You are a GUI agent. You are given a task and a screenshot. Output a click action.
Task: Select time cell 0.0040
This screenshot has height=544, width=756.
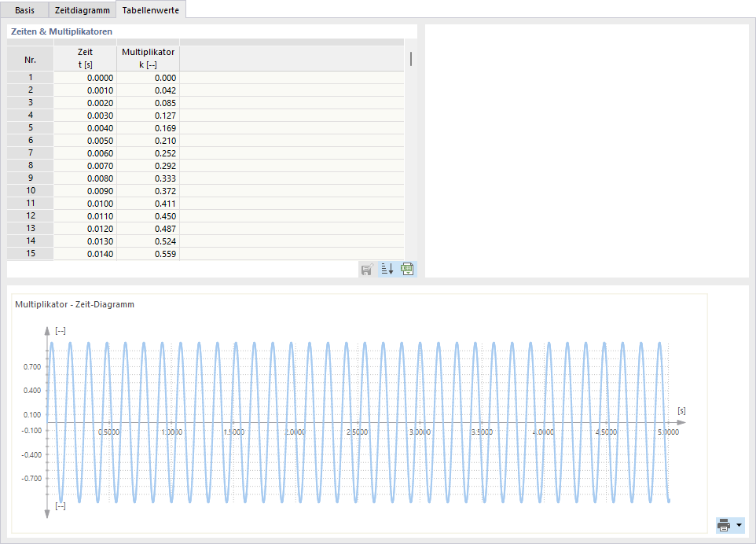86,128
